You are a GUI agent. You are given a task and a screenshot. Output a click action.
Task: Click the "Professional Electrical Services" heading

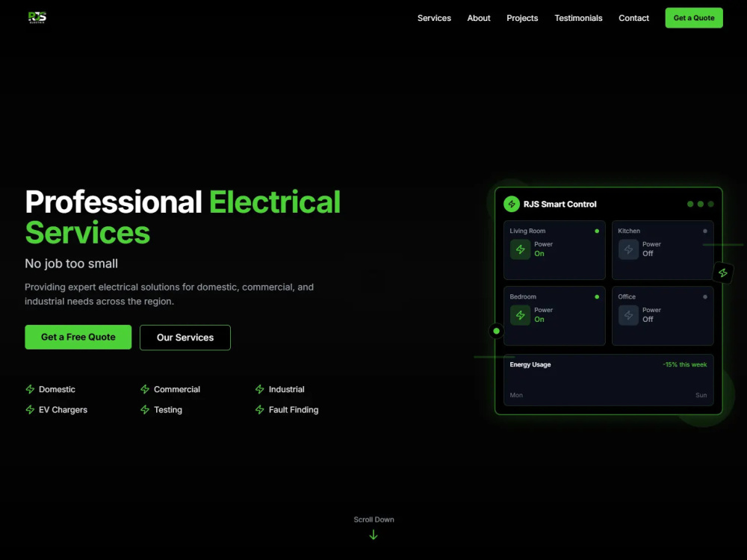[x=183, y=217]
